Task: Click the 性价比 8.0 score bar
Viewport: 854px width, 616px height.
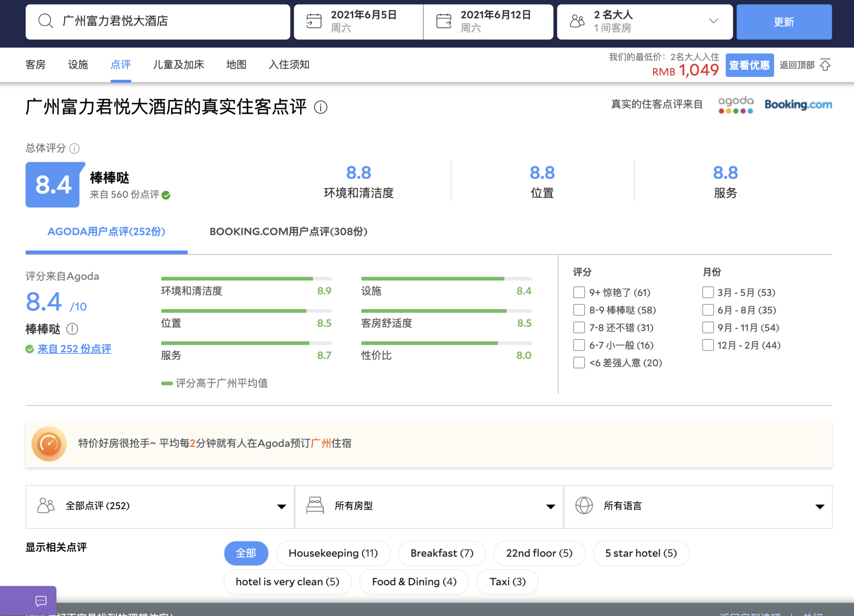Action: click(x=447, y=343)
